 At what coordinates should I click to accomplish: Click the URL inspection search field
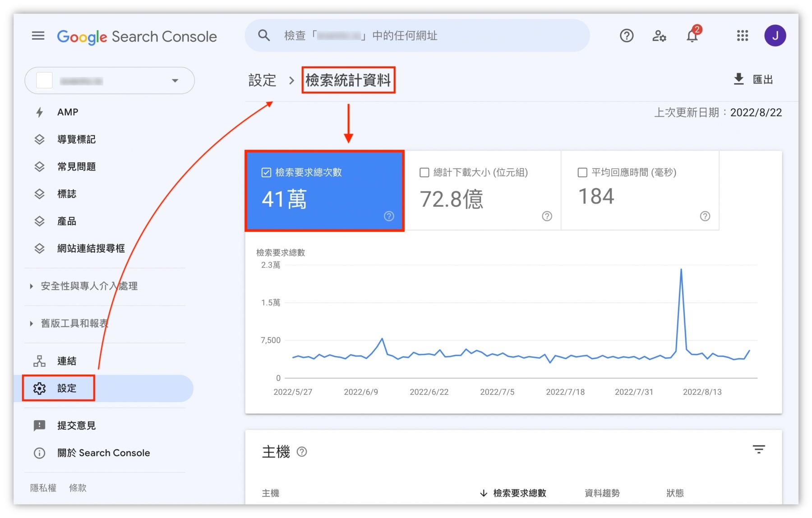[415, 36]
